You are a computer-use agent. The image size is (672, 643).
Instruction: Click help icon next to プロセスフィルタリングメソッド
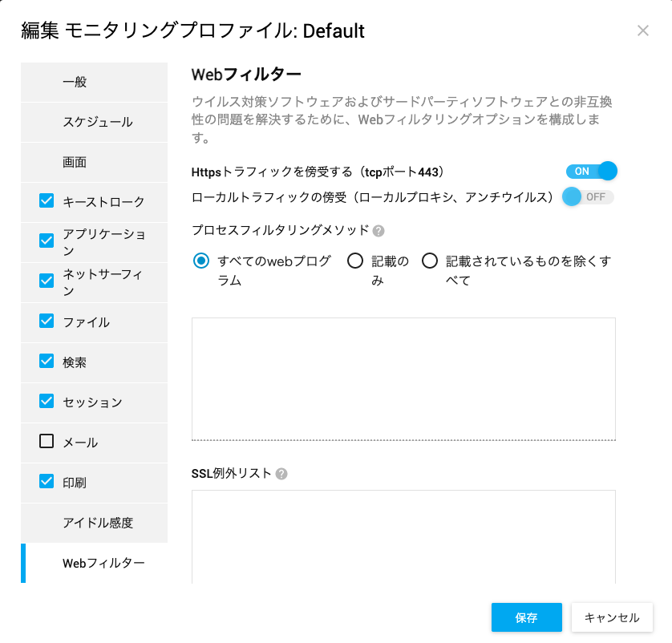(x=379, y=231)
